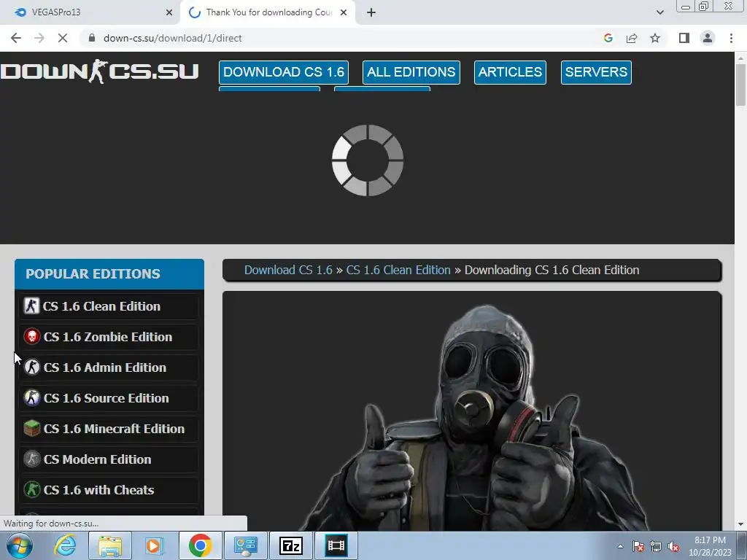
Task: Click the Action Center flag tray icon
Action: (638, 547)
